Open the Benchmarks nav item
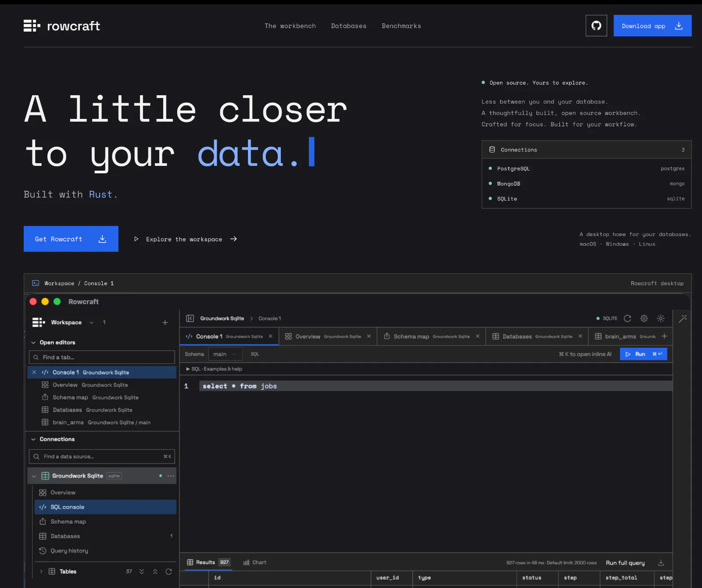This screenshot has width=702, height=588. [x=401, y=26]
